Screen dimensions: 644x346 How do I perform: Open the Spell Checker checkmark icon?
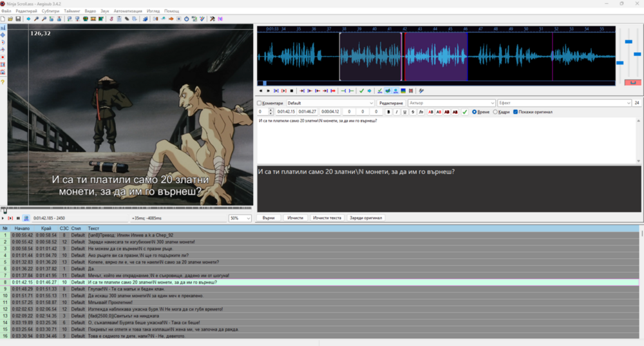click(202, 19)
